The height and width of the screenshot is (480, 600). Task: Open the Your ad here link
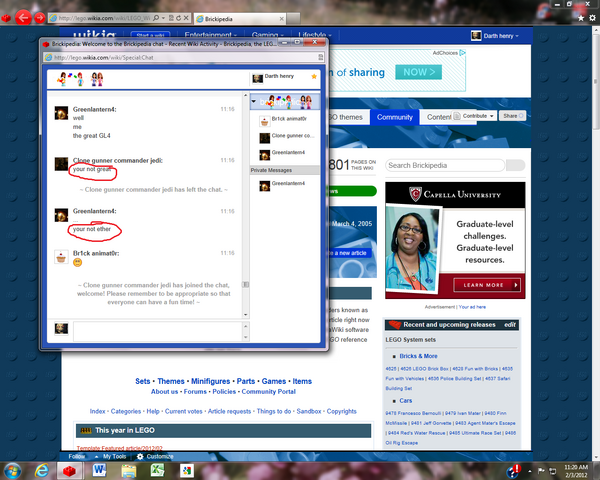[x=472, y=307]
